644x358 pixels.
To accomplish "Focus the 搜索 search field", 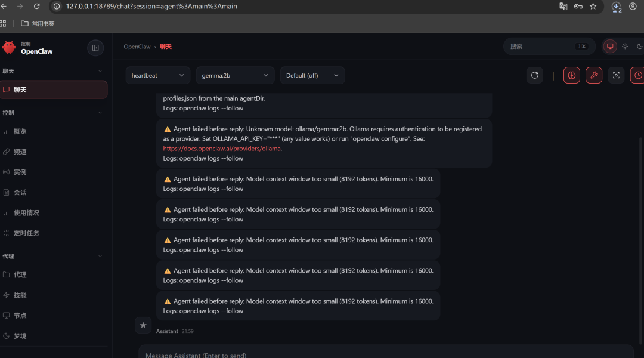I will tap(549, 47).
